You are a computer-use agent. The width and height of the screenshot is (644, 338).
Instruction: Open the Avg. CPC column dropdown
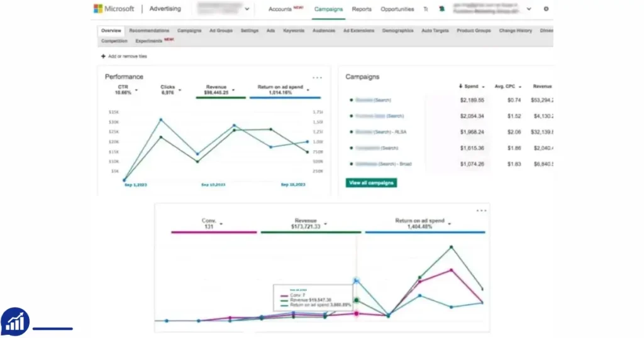(x=520, y=87)
